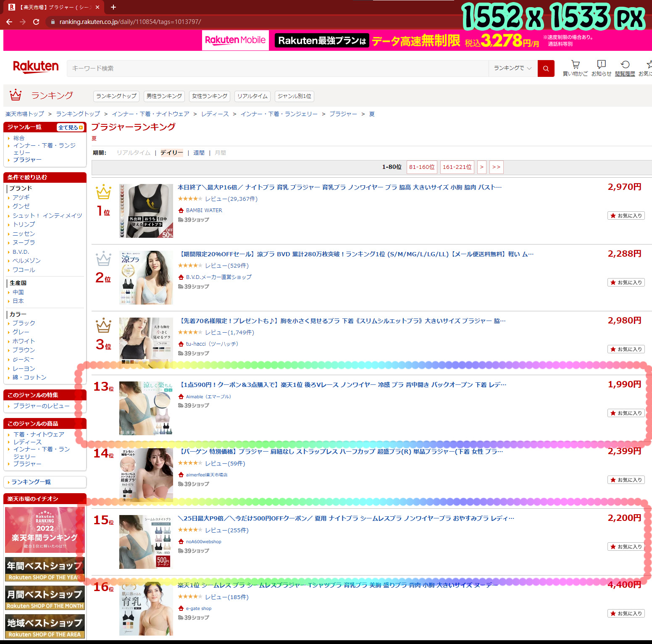
Task: Open the rank 1 product thumbnail
Action: tap(146, 211)
